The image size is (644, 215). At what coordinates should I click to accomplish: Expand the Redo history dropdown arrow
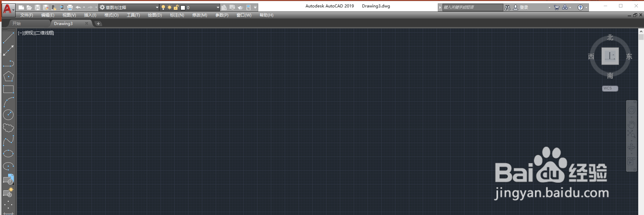tap(96, 7)
